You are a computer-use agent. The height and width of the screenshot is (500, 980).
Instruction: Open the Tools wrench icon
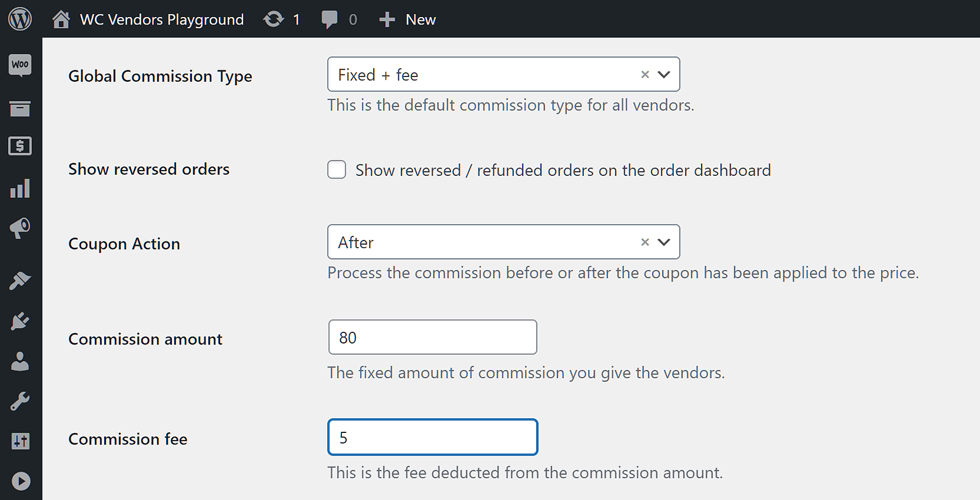click(20, 402)
